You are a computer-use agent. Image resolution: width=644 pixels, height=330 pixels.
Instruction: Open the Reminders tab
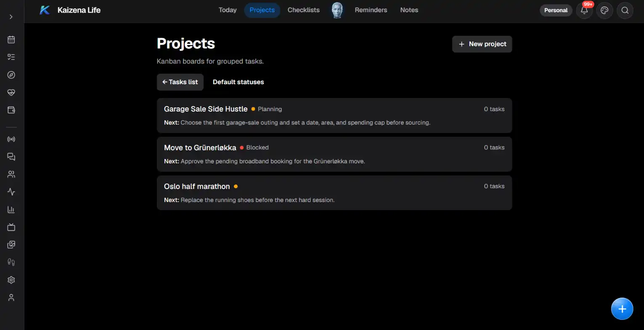[371, 10]
